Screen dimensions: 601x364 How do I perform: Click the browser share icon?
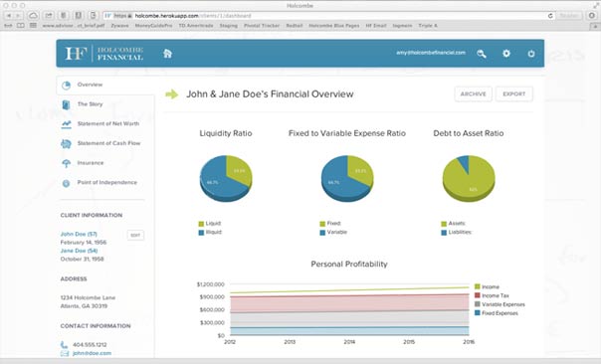point(49,16)
